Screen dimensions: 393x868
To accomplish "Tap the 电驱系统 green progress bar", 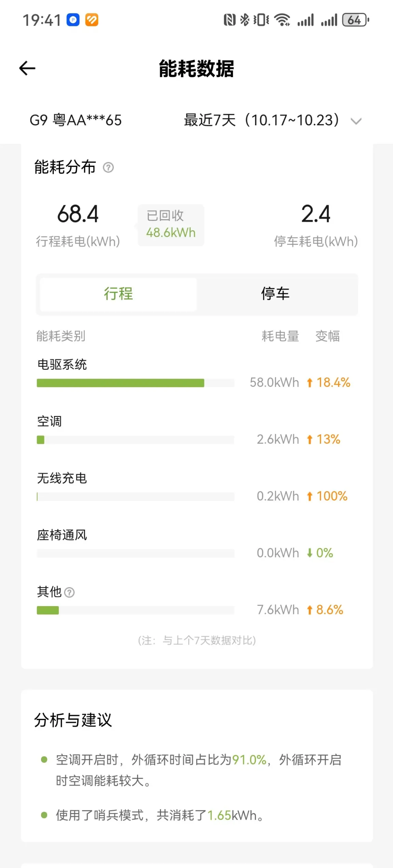I will [x=135, y=383].
